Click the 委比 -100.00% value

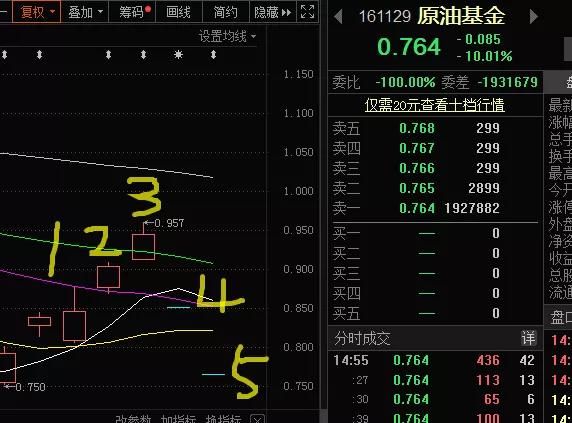[405, 82]
